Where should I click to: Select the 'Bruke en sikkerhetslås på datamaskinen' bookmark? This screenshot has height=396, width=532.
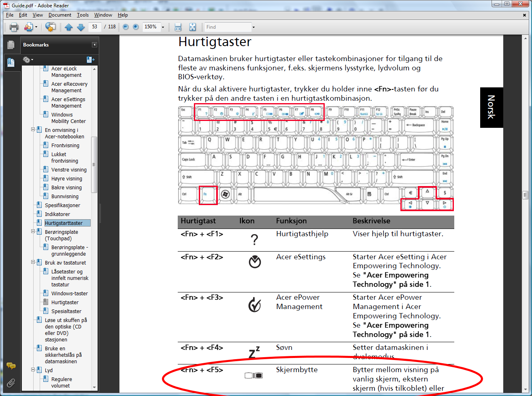[63, 355]
